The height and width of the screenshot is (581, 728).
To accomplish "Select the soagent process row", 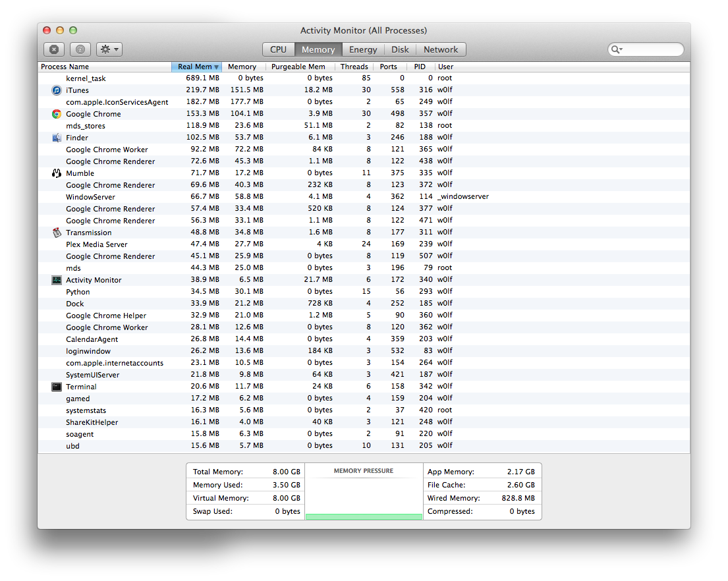I will (364, 434).
